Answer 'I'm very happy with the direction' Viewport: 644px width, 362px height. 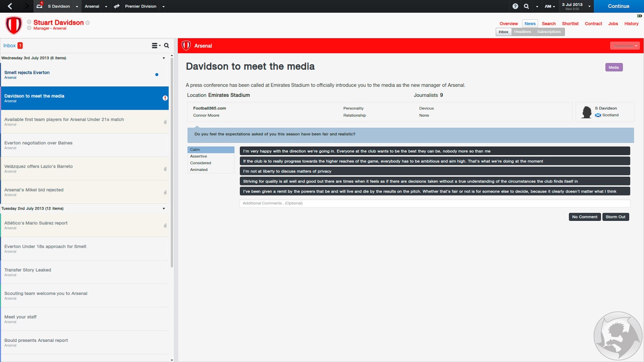point(435,151)
